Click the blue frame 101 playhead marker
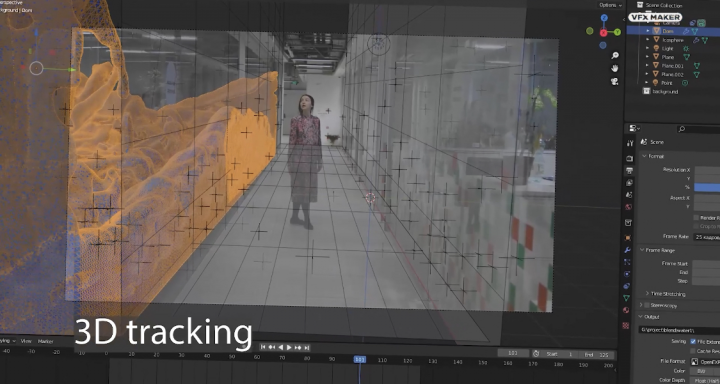Image resolution: width=720 pixels, height=384 pixels. [x=360, y=360]
